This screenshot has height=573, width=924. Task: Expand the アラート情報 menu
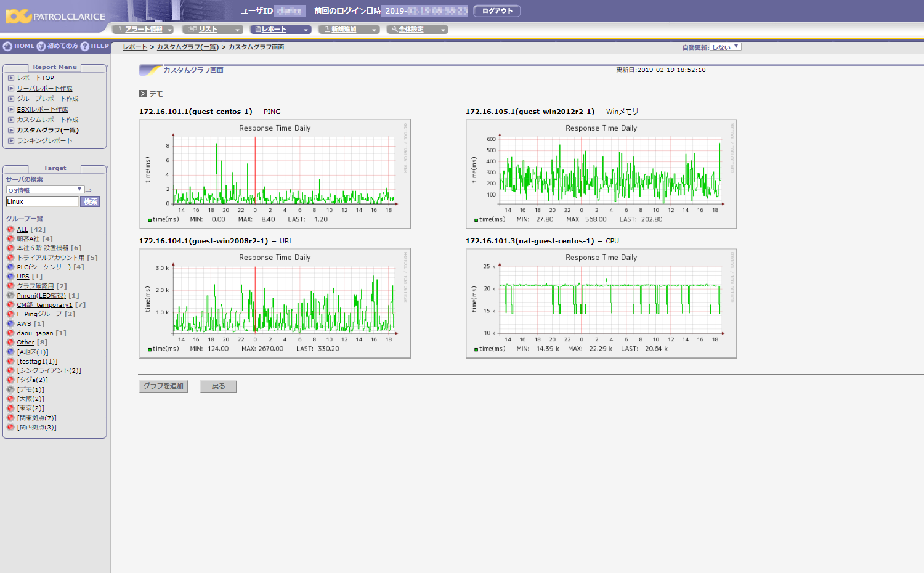(144, 29)
